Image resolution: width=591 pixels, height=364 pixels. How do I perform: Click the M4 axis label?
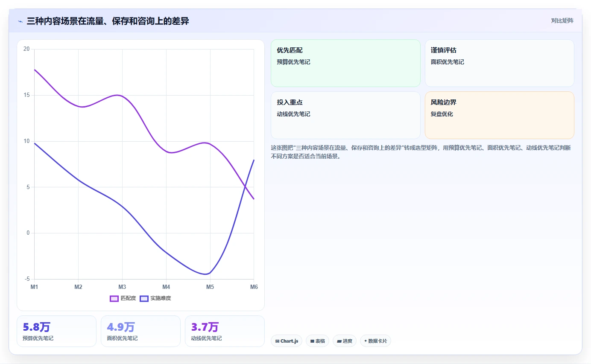pos(166,287)
